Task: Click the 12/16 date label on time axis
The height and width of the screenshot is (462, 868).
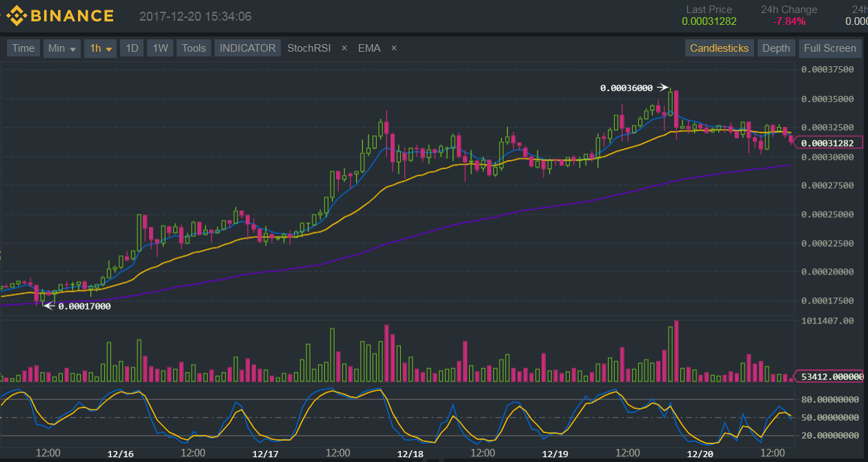Action: [x=121, y=454]
